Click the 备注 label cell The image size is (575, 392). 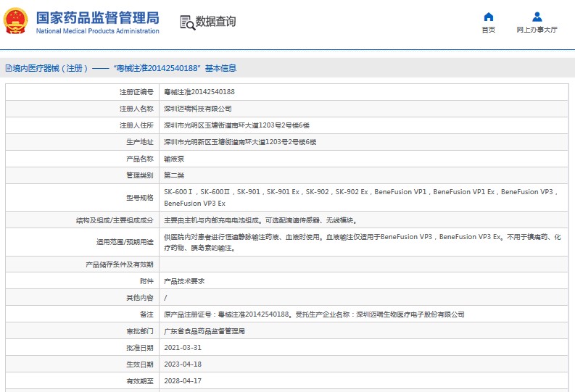coord(83,314)
